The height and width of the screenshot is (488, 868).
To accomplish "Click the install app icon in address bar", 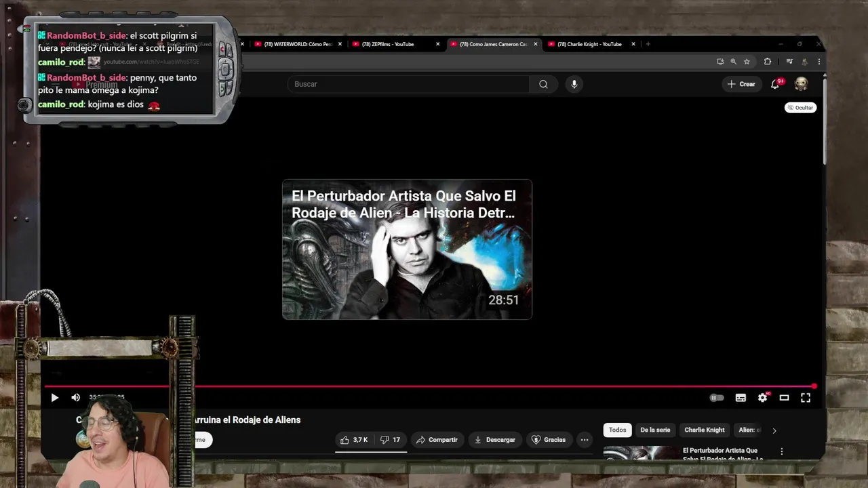I will [x=720, y=62].
